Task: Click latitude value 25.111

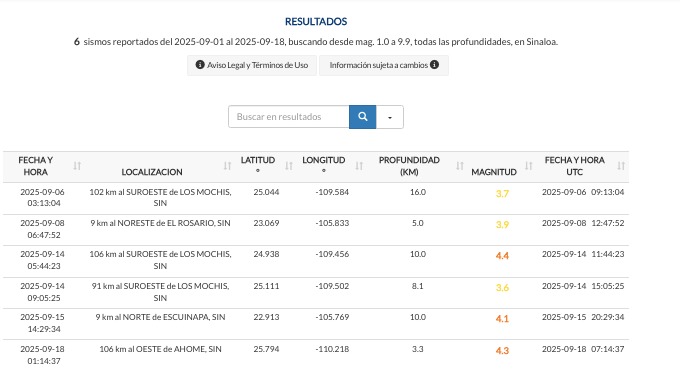Action: (266, 286)
